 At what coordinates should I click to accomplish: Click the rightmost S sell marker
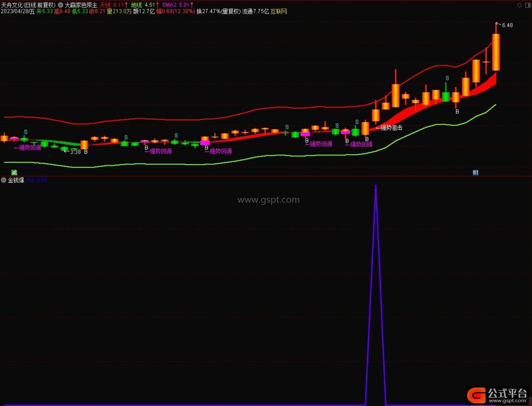[447, 78]
